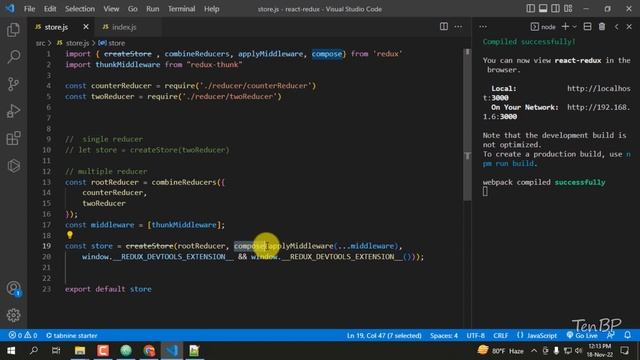The height and width of the screenshot is (360, 640).
Task: Open the Selection menu
Action: click(x=80, y=9)
